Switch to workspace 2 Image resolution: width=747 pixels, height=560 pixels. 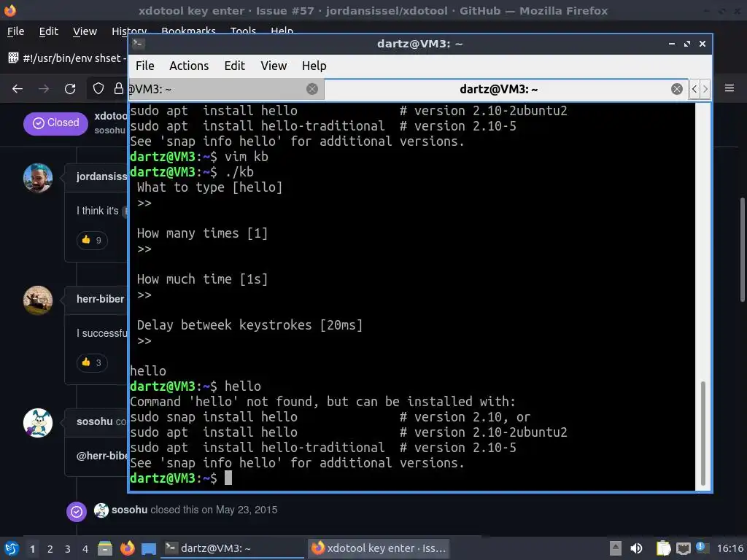point(50,549)
